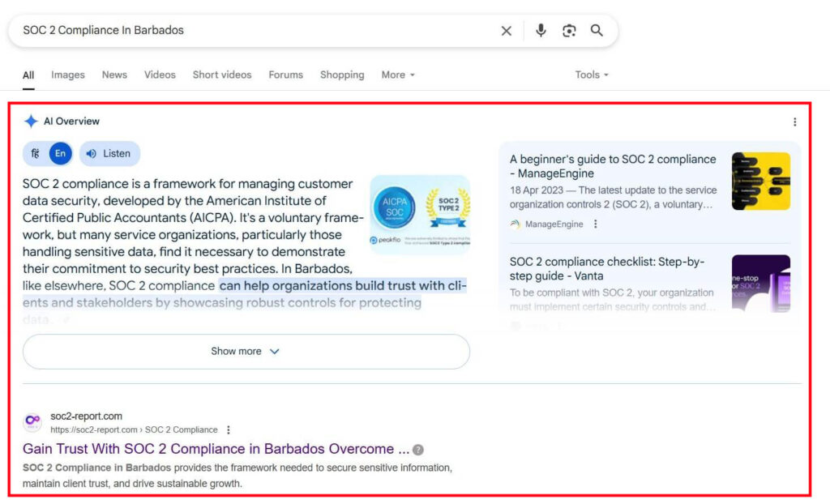Clear the search query with the X icon

pyautogui.click(x=506, y=31)
